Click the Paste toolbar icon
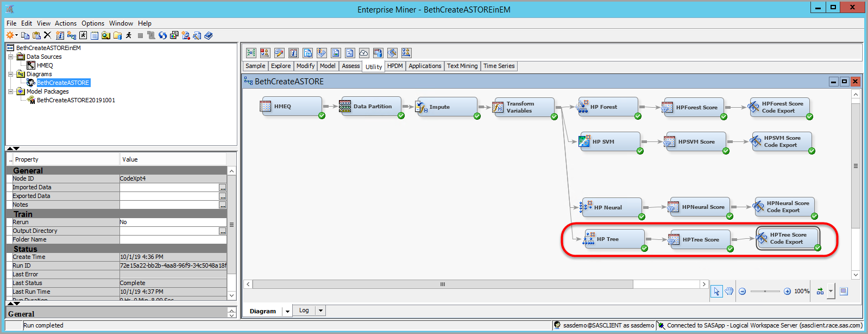Viewport: 868px width, 334px height. coord(36,35)
